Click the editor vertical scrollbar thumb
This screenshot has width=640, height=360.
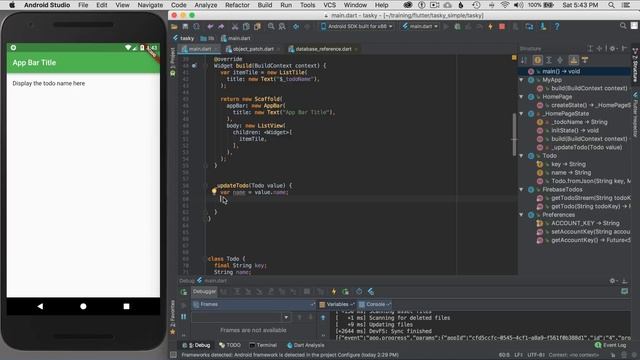(x=514, y=135)
